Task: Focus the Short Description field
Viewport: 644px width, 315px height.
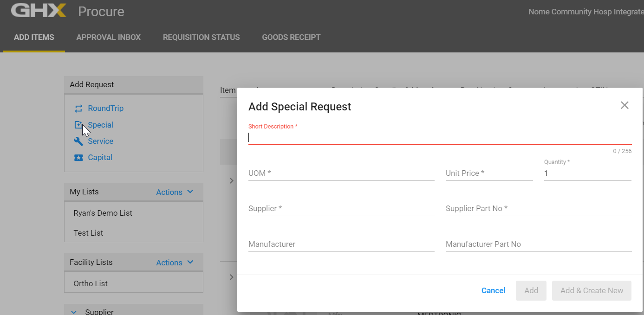Action: pos(440,137)
